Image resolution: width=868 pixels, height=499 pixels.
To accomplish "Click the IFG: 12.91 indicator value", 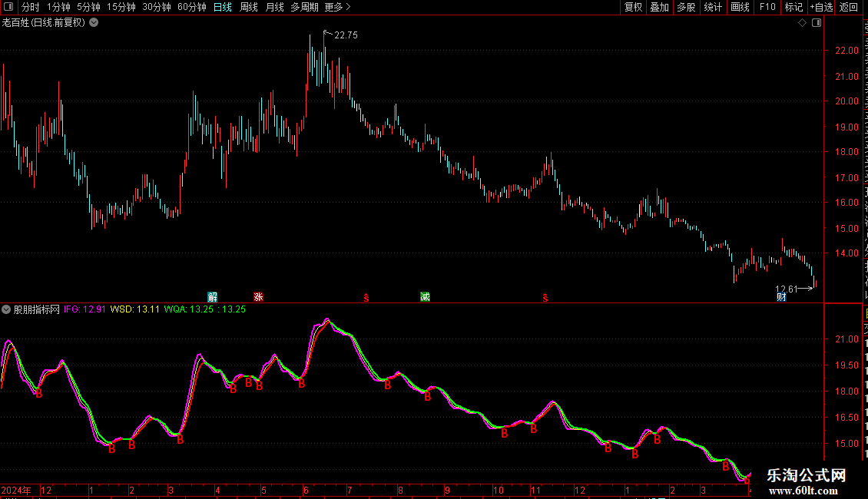I will click(x=84, y=309).
